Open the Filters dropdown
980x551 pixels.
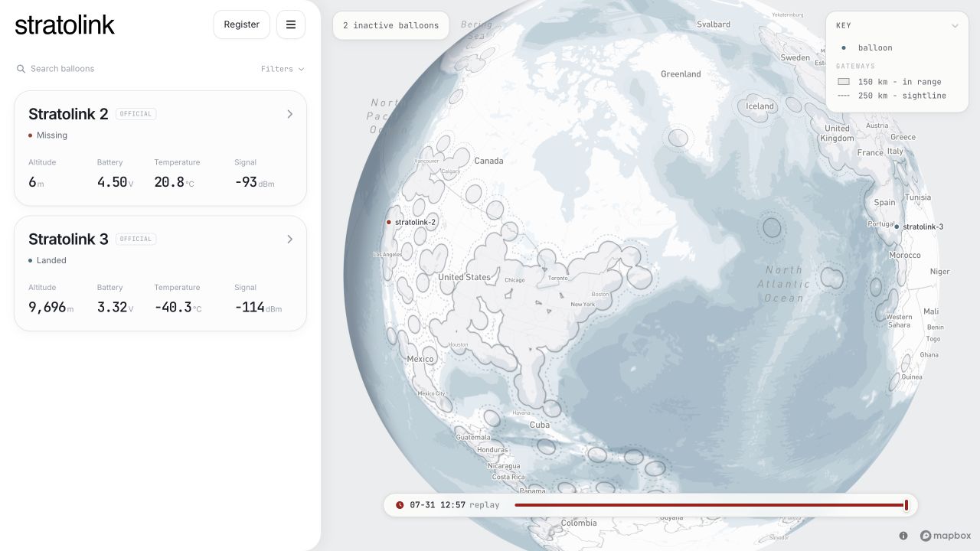click(x=283, y=69)
